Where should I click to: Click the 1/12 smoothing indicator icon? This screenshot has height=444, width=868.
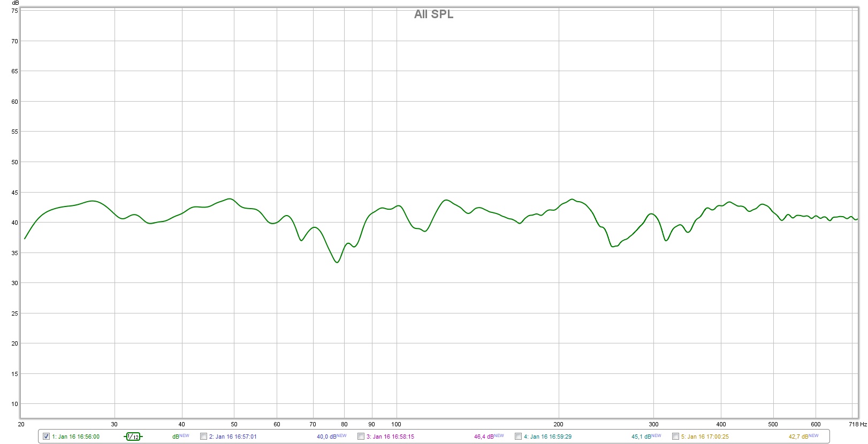133,437
